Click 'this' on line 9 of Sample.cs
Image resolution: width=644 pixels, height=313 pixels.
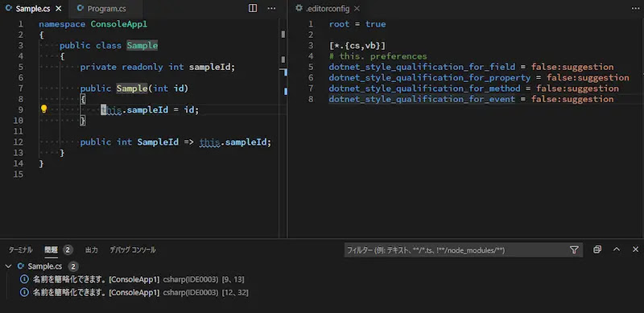pos(111,109)
